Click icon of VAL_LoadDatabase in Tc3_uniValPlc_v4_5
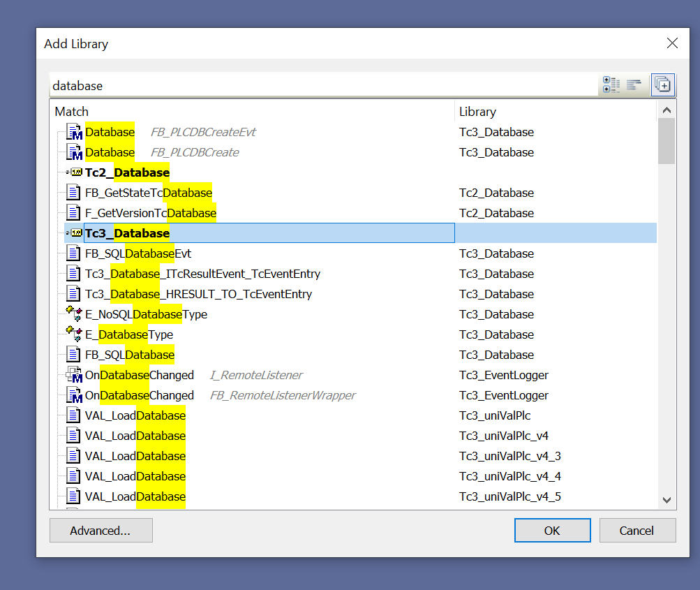The width and height of the screenshot is (700, 590). point(74,496)
